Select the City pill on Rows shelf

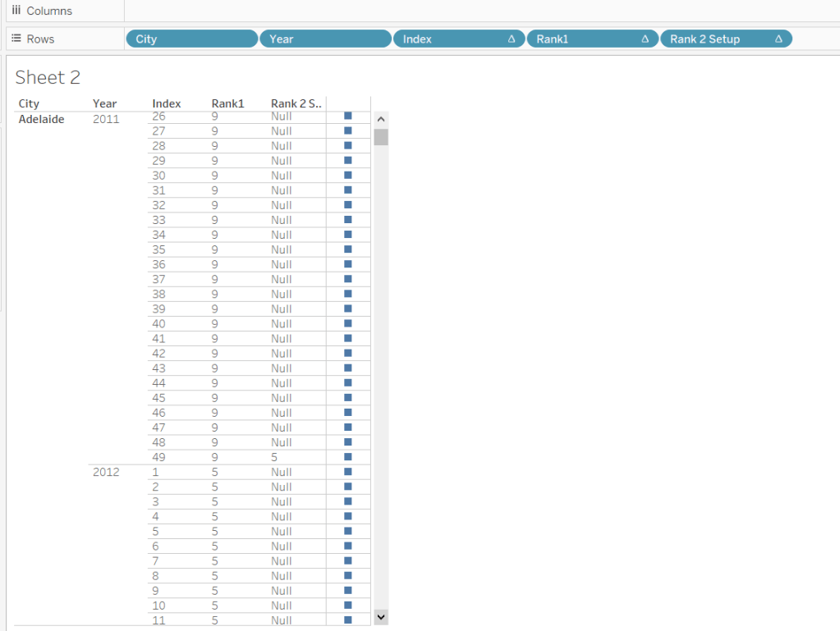(191, 39)
